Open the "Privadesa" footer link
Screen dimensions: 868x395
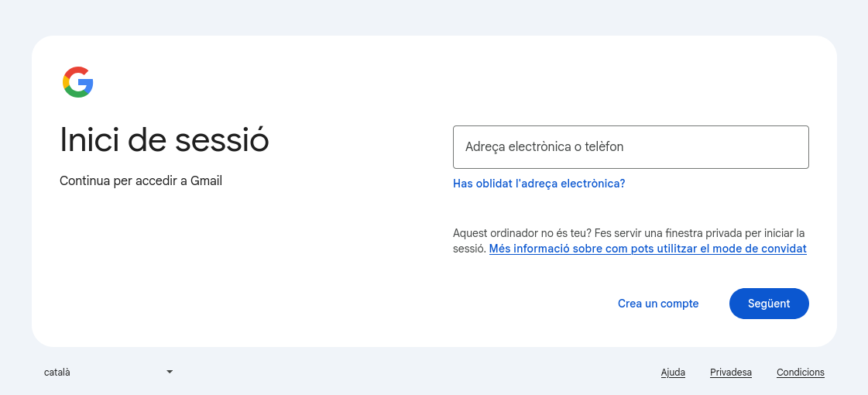[x=730, y=373]
